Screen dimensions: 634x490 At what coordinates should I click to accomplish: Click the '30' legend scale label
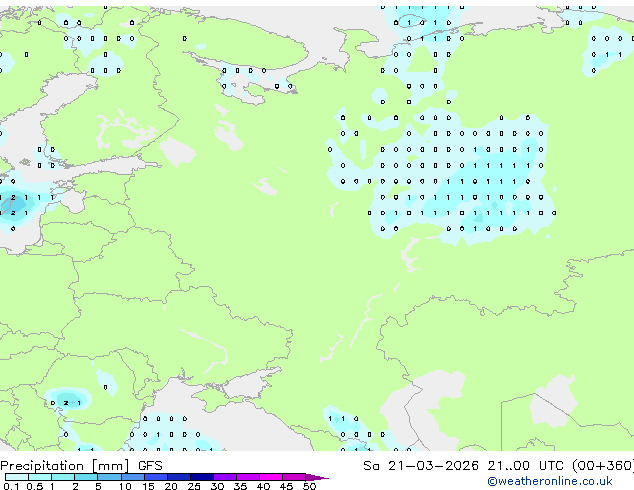point(218,486)
